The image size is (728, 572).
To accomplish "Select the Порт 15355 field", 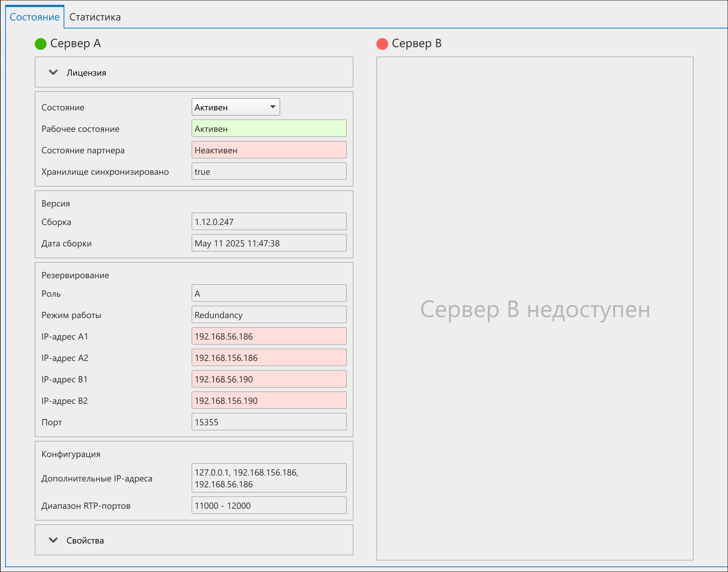I will (269, 422).
